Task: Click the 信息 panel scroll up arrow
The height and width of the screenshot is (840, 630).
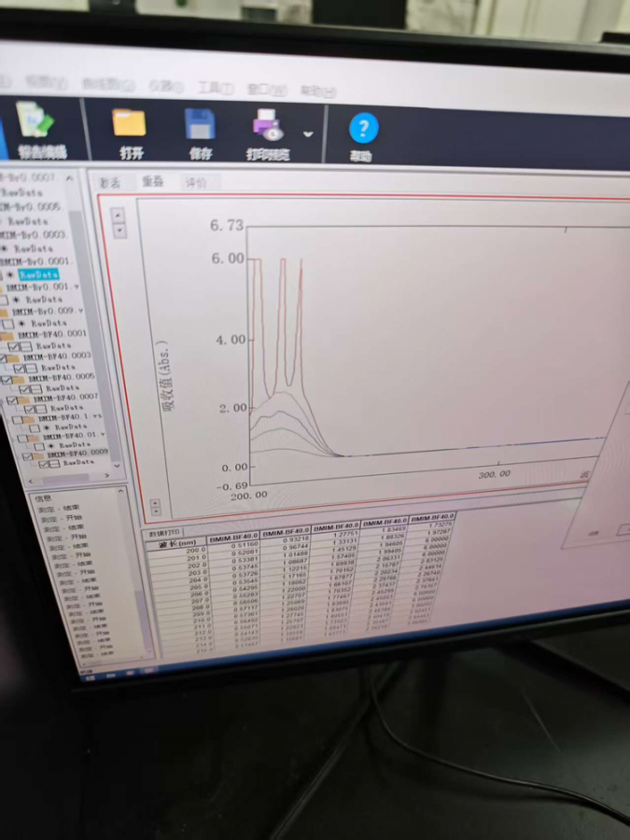Action: 121,491
